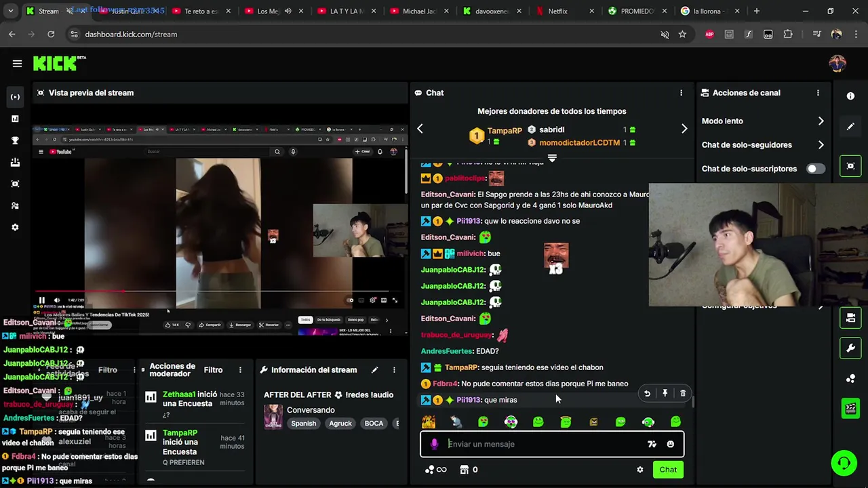Click the purple microphone icon in message box
This screenshot has height=488, width=868.
pos(434,445)
